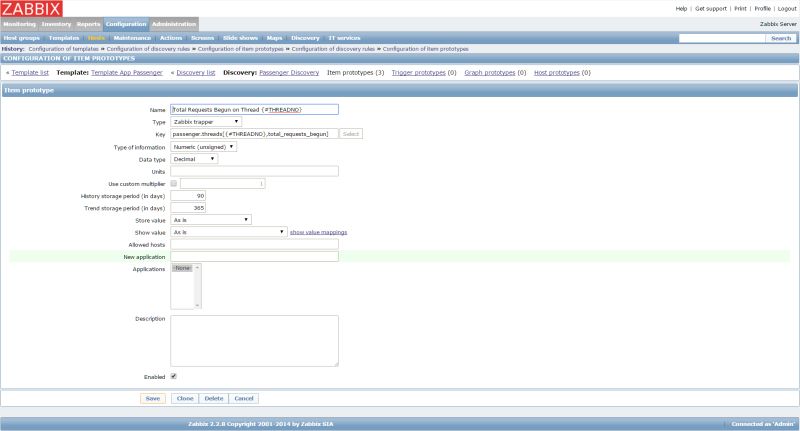Click the Description text area

tap(254, 341)
